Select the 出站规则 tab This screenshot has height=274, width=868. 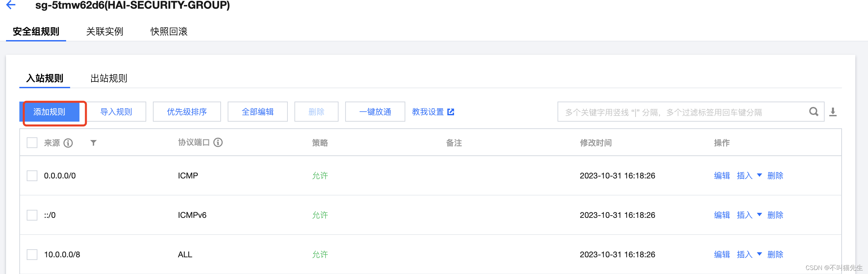click(109, 78)
